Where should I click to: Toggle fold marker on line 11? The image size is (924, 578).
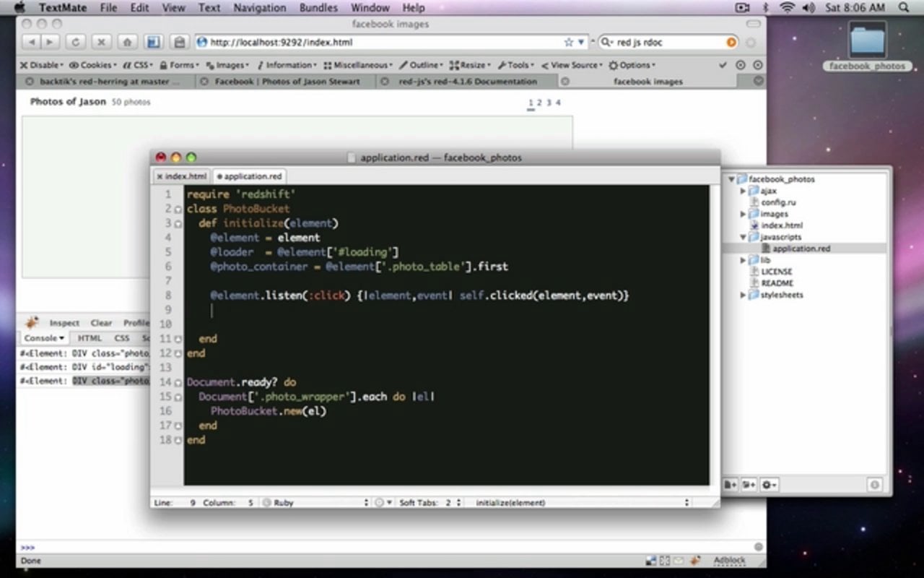pyautogui.click(x=178, y=340)
